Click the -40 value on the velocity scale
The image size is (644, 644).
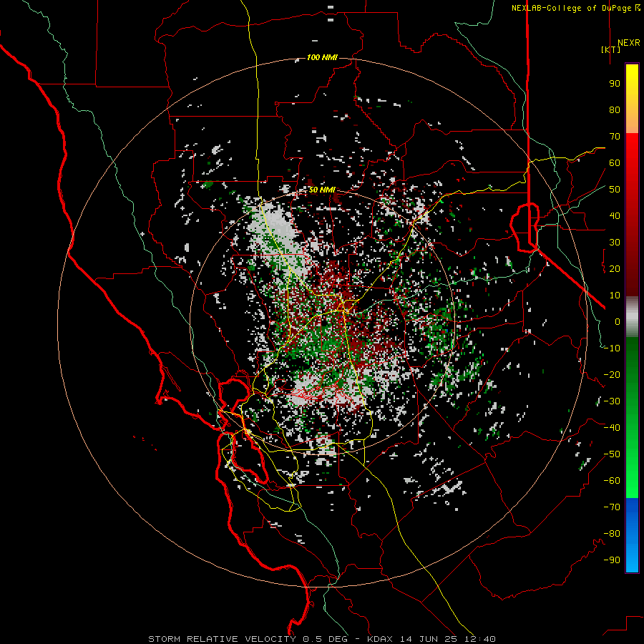pos(612,428)
